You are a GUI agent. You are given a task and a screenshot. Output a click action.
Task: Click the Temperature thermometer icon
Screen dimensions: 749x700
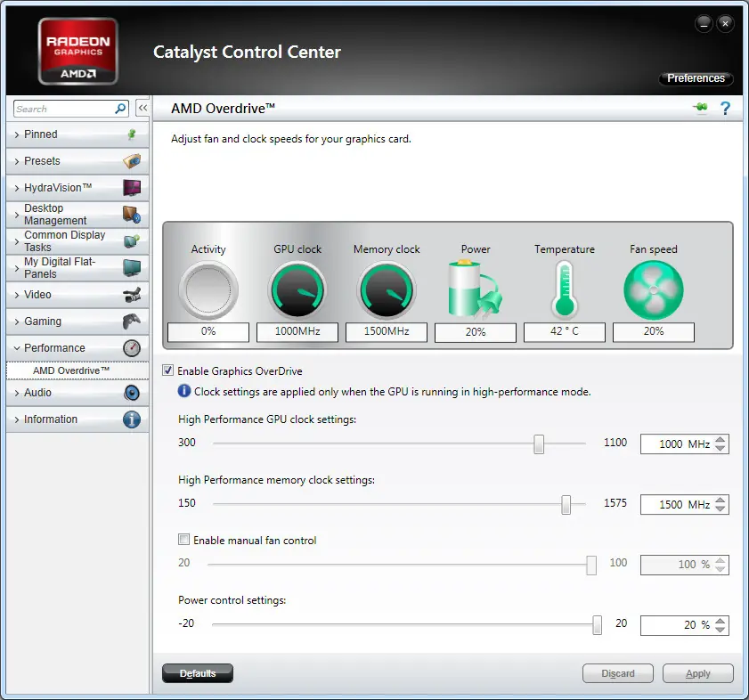(x=564, y=290)
